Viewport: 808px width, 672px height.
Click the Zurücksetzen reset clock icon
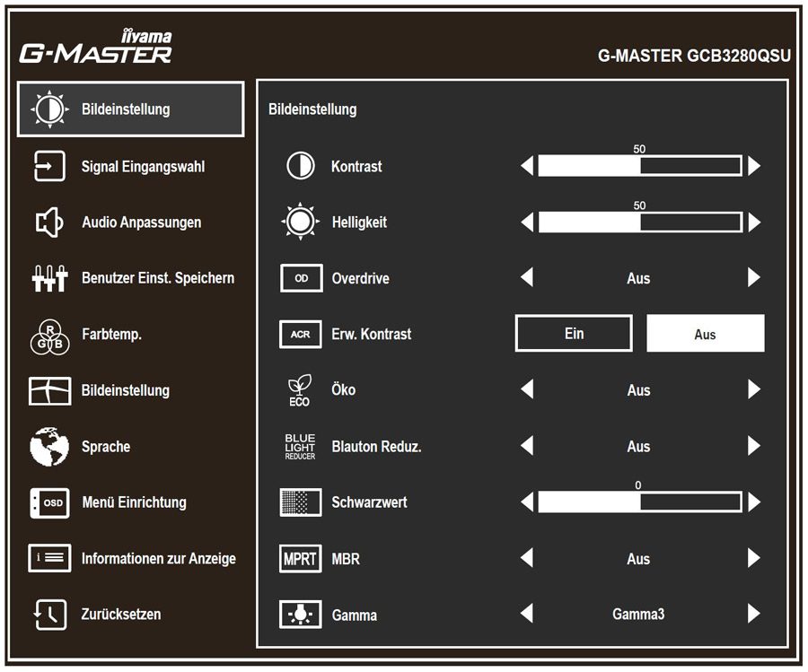[x=49, y=614]
